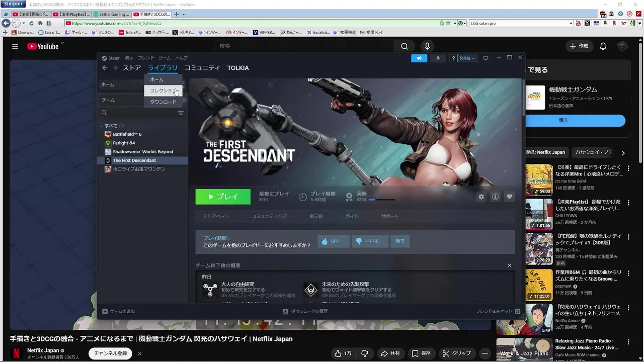This screenshot has width=644, height=362.
Task: Click チャンネル登録 subscribe button
Action: point(110,353)
